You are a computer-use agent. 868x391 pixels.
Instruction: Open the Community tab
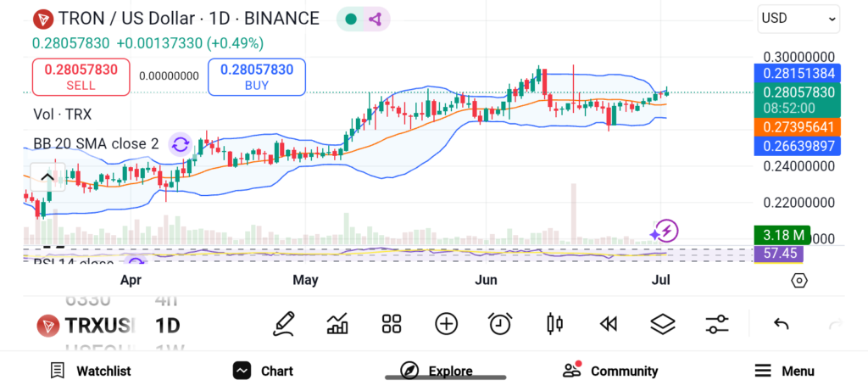tap(610, 371)
